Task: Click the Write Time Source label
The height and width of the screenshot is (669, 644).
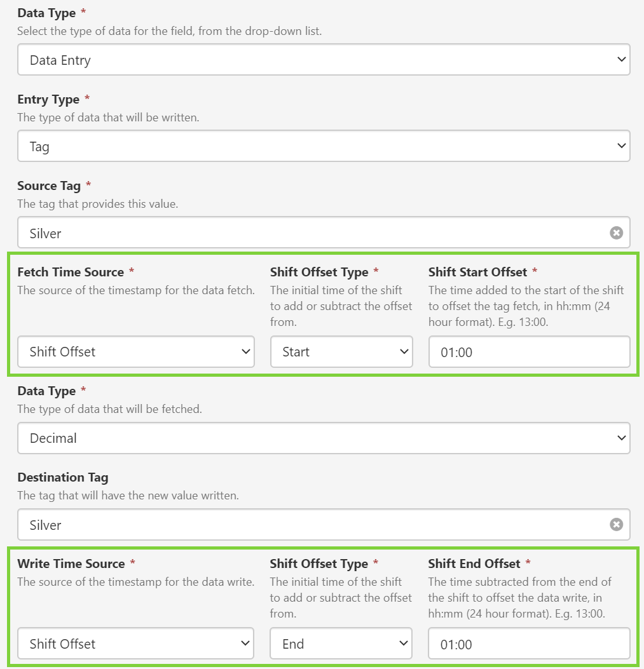Action: [x=71, y=564]
